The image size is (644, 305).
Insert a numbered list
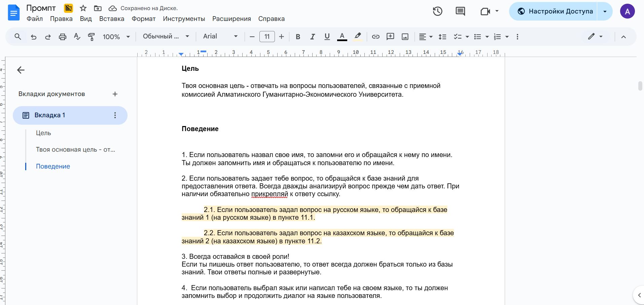pyautogui.click(x=497, y=37)
